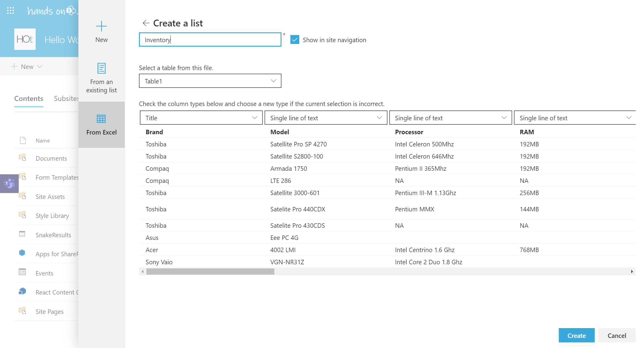The height and width of the screenshot is (348, 644).
Task: Click the Documents library folder icon
Action: click(x=22, y=157)
